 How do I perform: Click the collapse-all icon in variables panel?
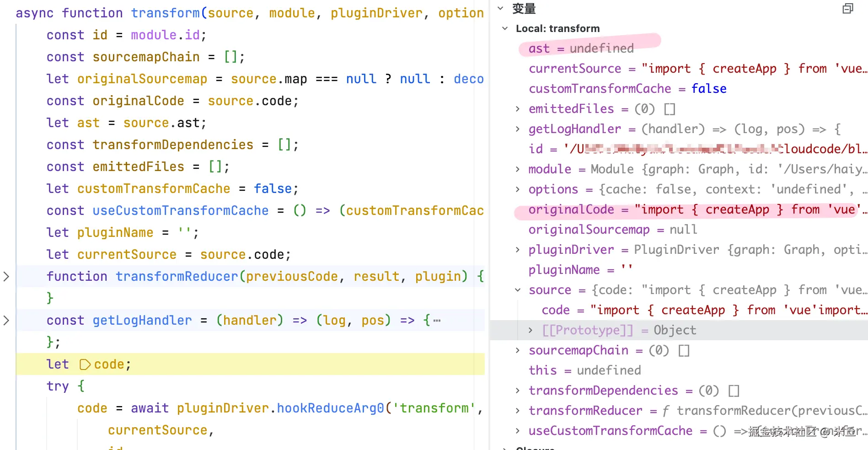(848, 9)
